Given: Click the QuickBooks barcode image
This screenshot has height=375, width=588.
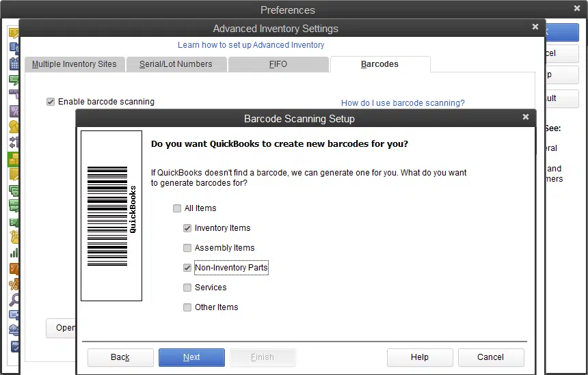Looking at the screenshot, I should (111, 216).
